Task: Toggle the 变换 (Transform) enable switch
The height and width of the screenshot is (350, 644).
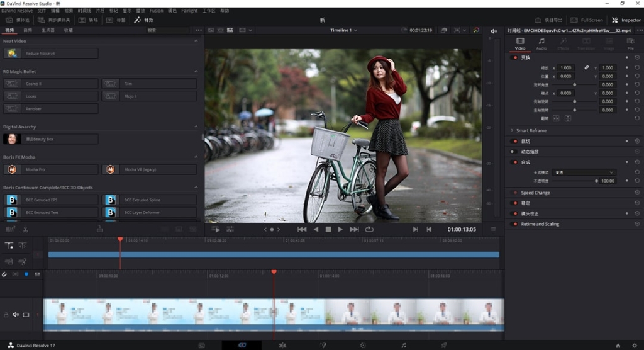Action: pyautogui.click(x=515, y=57)
